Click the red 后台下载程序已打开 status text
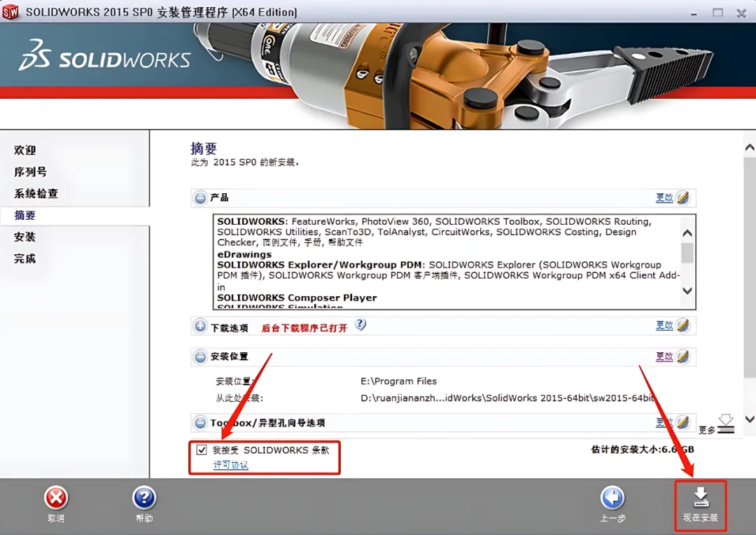 pyautogui.click(x=304, y=328)
